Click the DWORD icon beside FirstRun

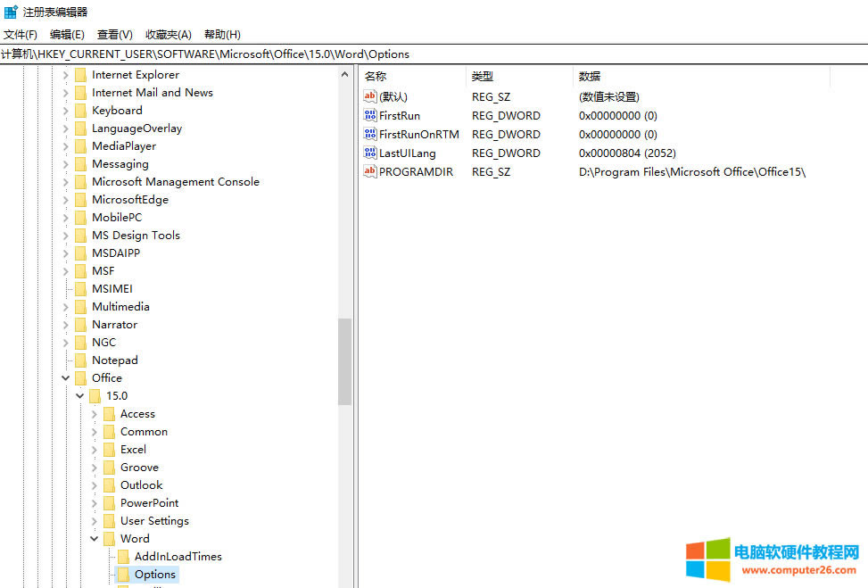[370, 115]
